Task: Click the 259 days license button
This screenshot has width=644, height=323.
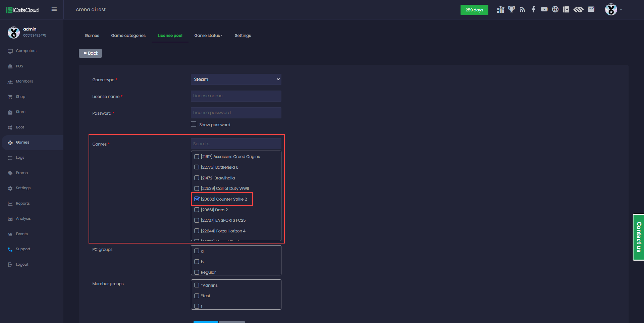Action: [474, 10]
